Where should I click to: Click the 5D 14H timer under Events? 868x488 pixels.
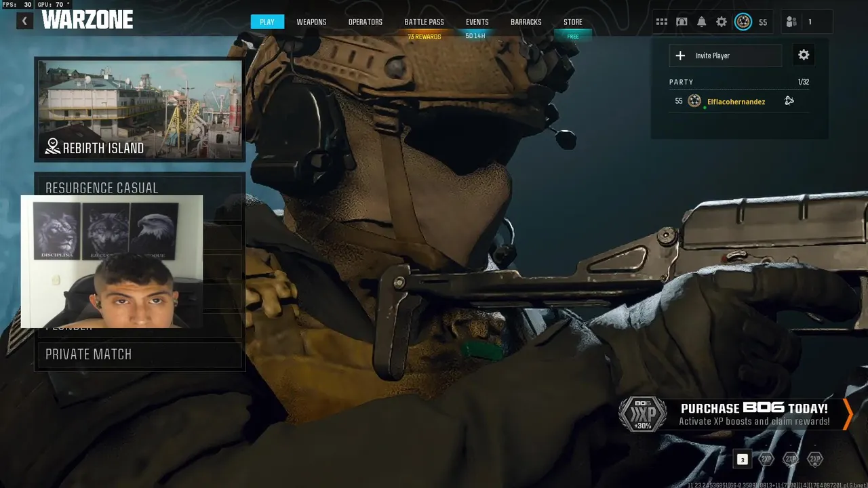pos(475,36)
